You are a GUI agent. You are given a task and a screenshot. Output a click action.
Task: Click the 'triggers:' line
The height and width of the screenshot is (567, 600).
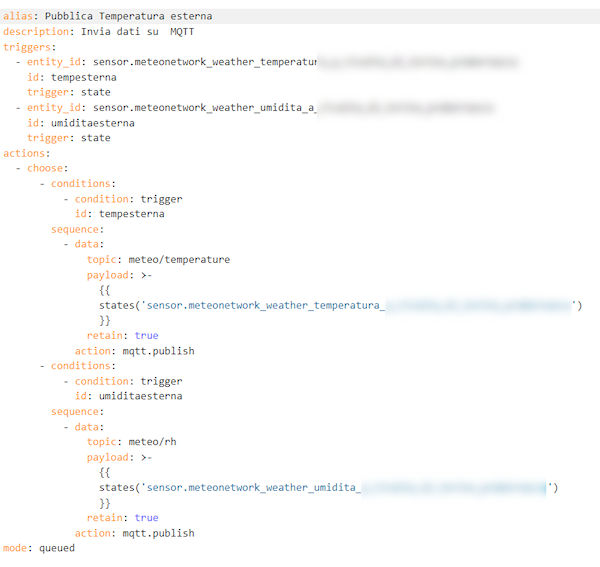click(x=29, y=47)
